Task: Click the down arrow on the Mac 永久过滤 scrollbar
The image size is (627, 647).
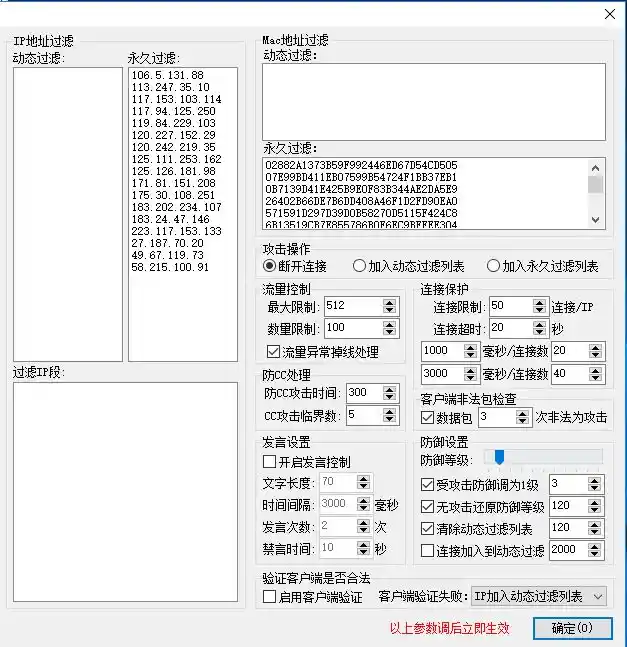Action: pos(595,220)
